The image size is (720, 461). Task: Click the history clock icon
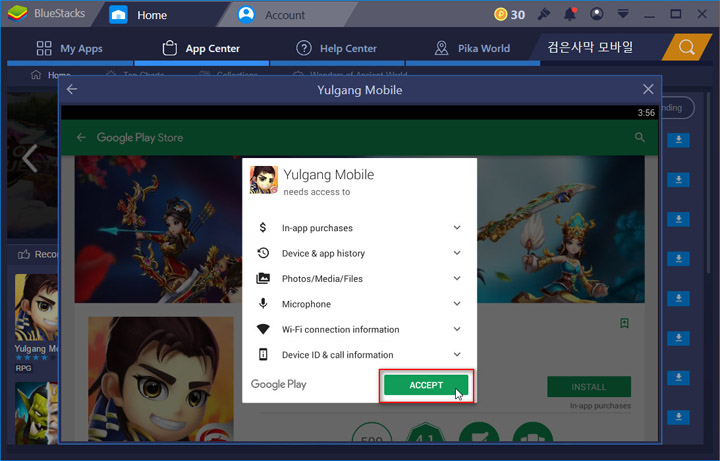(263, 253)
